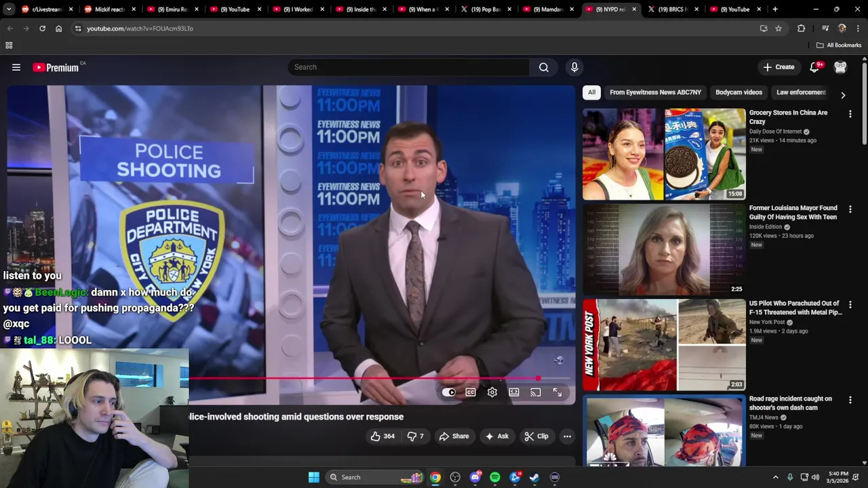Switch to the BRICS tab

672,9
